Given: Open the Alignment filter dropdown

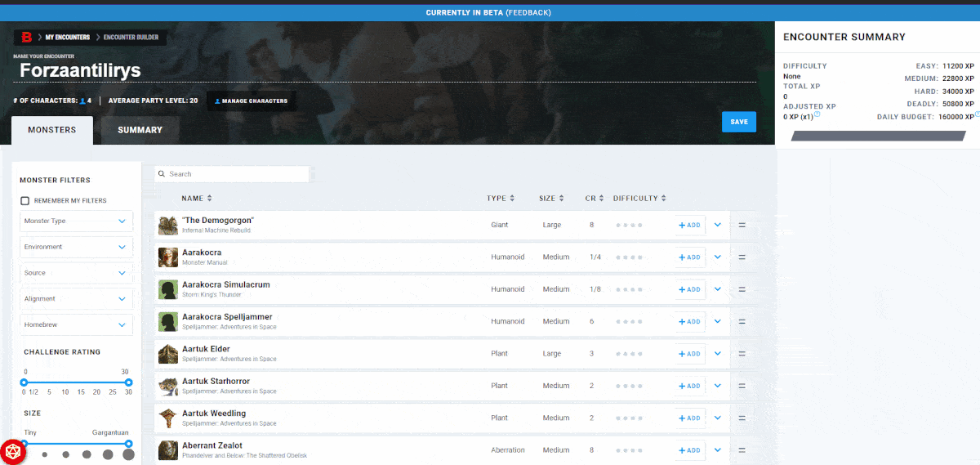Looking at the screenshot, I should click(76, 299).
